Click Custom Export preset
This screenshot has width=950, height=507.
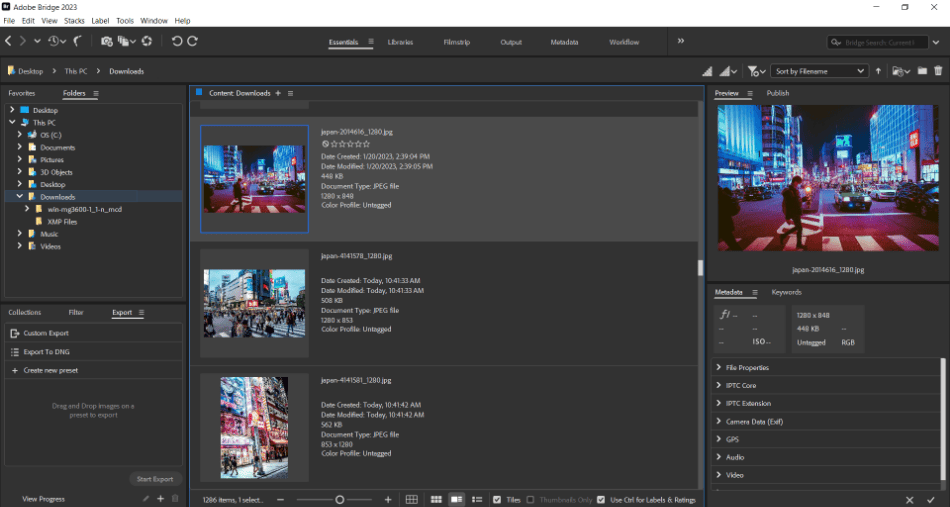point(93,333)
